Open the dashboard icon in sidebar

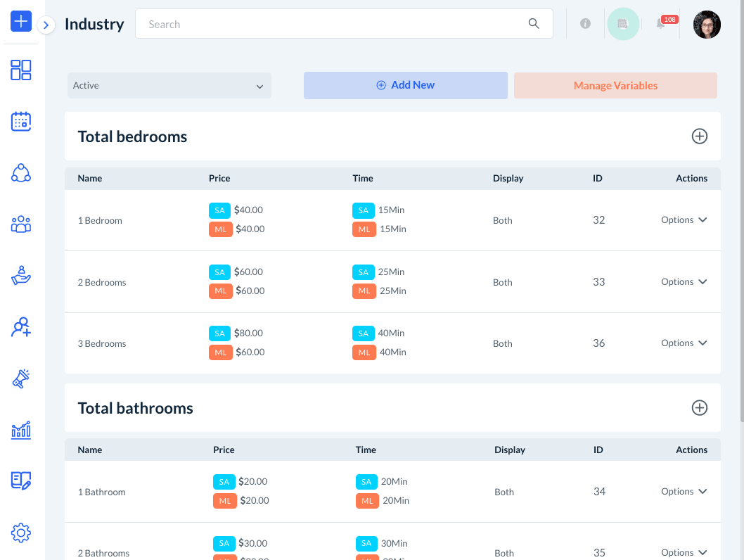point(21,70)
